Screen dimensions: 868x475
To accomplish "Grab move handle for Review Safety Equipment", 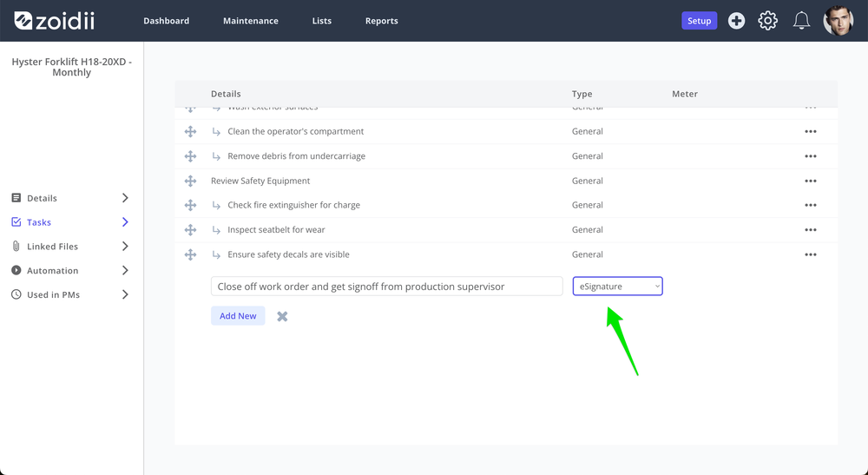I will (x=190, y=181).
